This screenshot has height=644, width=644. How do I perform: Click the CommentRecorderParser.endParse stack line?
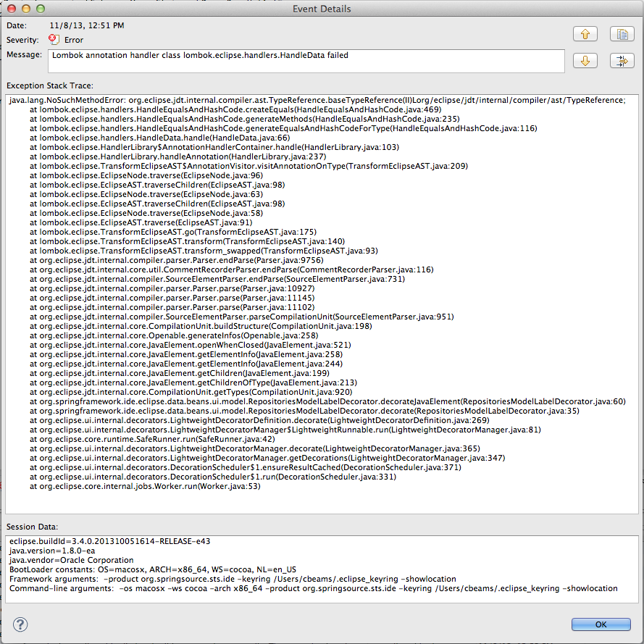pyautogui.click(x=232, y=269)
